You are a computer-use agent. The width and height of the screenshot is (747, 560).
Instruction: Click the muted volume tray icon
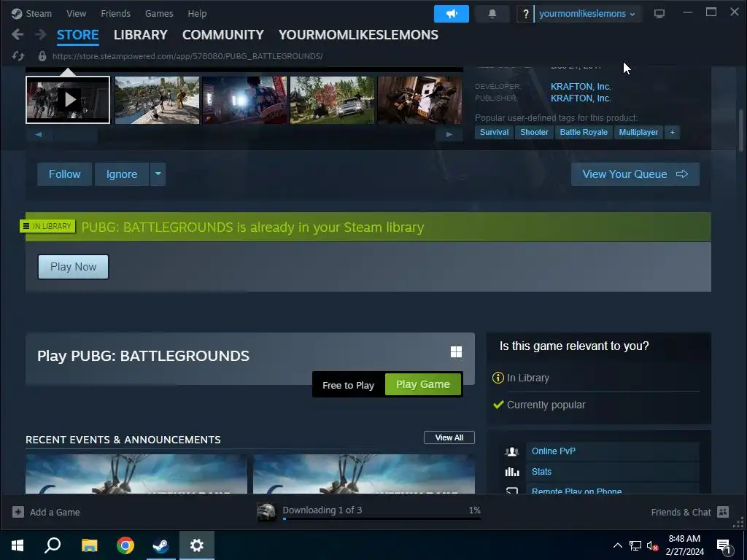652,545
